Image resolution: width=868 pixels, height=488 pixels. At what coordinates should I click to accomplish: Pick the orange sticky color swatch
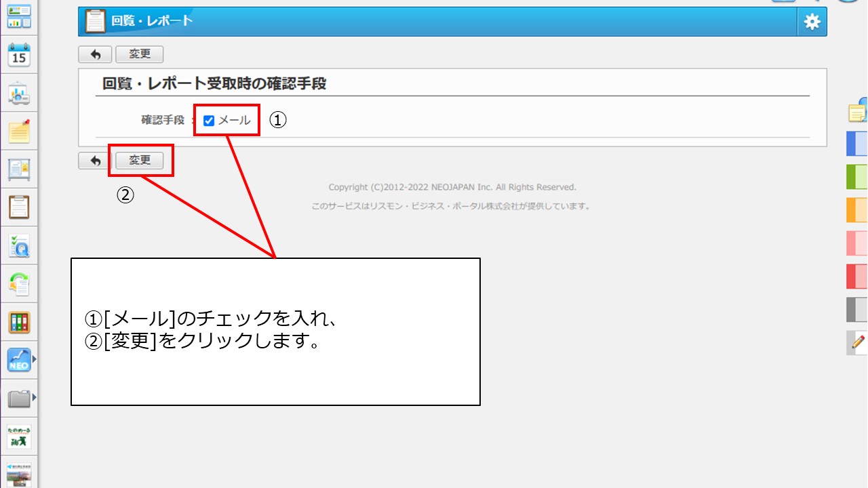click(x=857, y=210)
